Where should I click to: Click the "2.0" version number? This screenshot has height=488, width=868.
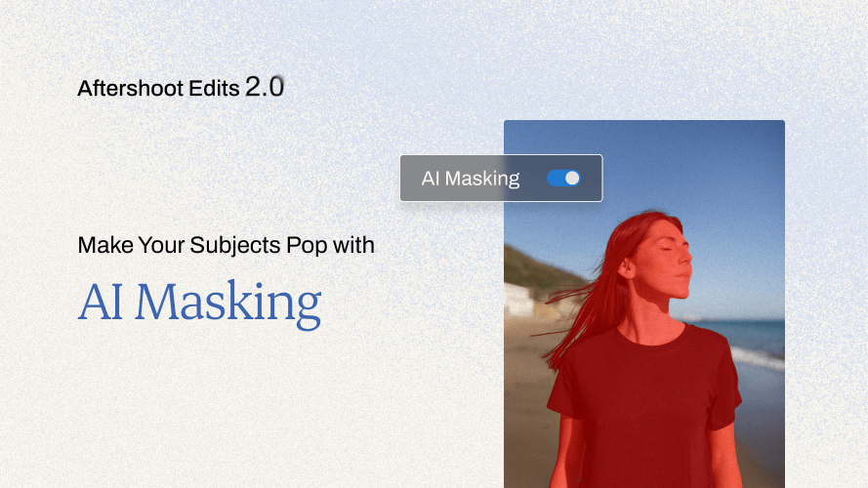(x=265, y=87)
